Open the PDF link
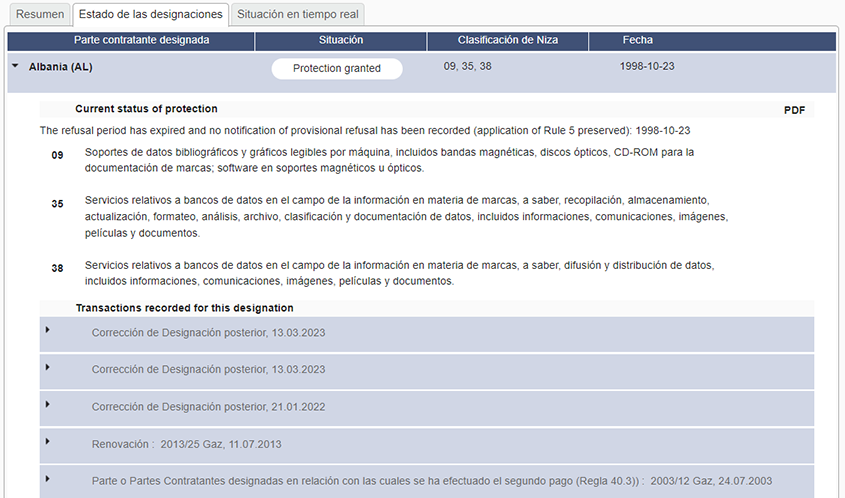Screen dimensions: 845x498 [794, 110]
